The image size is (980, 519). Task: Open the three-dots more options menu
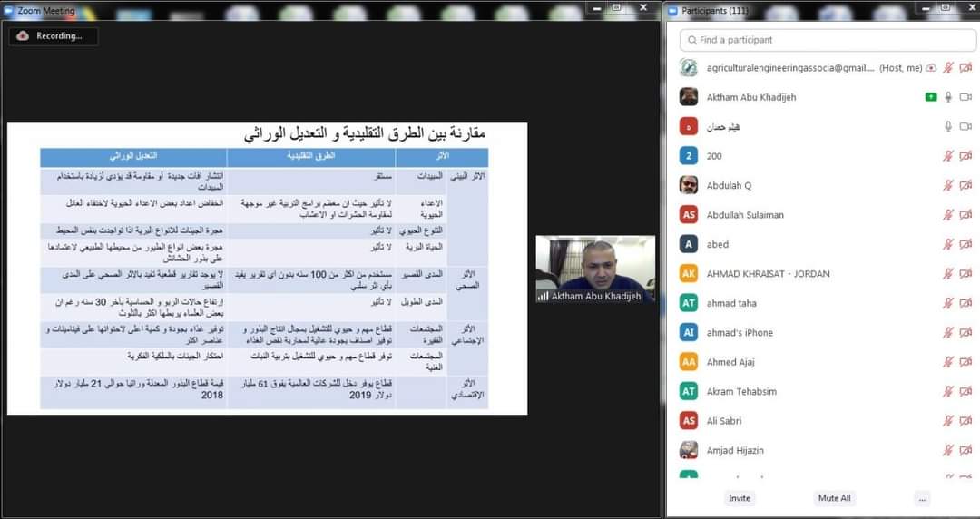click(922, 498)
